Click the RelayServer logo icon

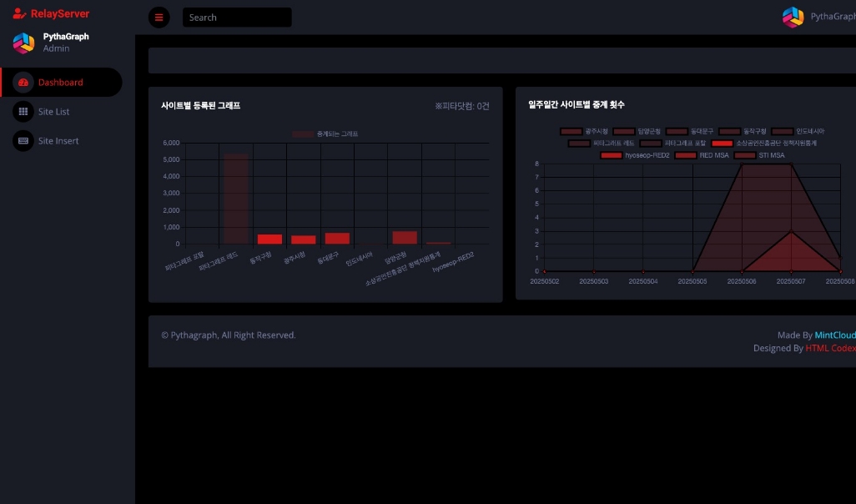click(x=19, y=13)
